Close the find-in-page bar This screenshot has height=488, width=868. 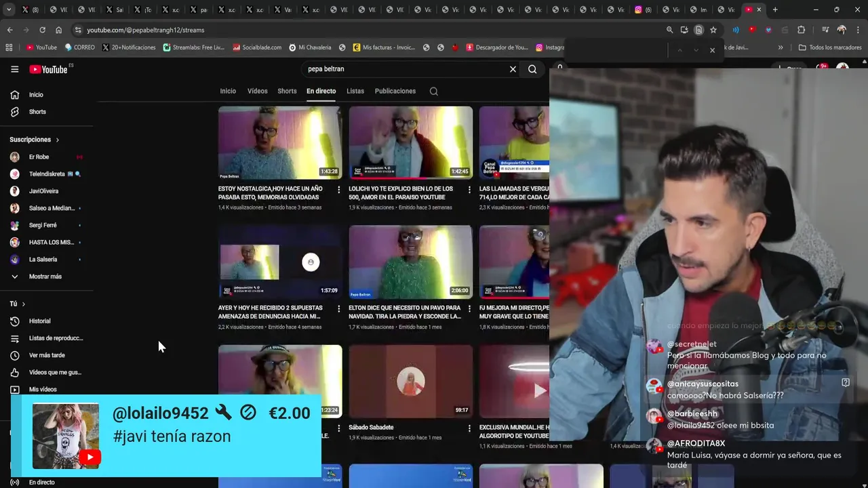[x=712, y=50]
